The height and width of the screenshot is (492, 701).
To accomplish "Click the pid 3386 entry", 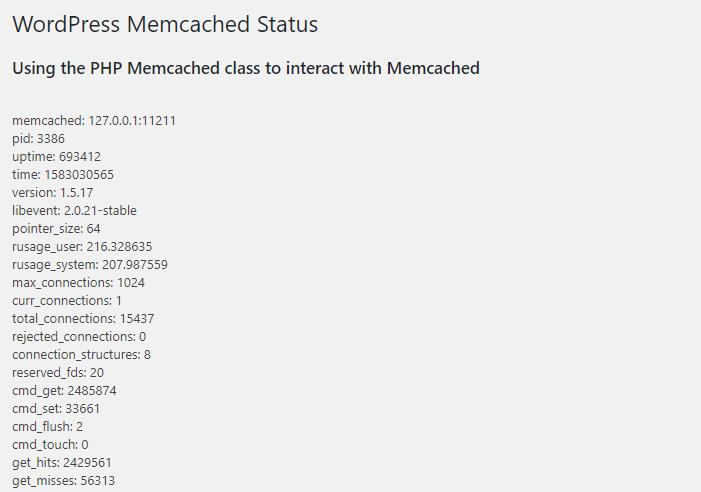I will [x=38, y=139].
